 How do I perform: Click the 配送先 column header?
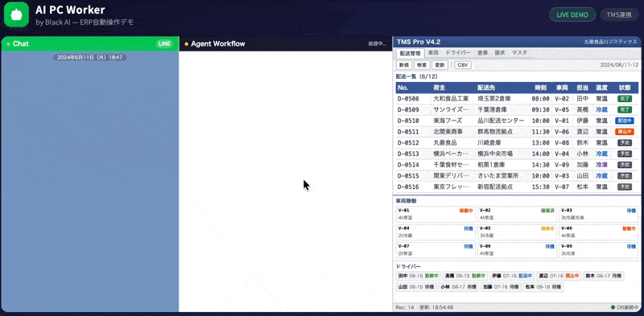pos(486,88)
